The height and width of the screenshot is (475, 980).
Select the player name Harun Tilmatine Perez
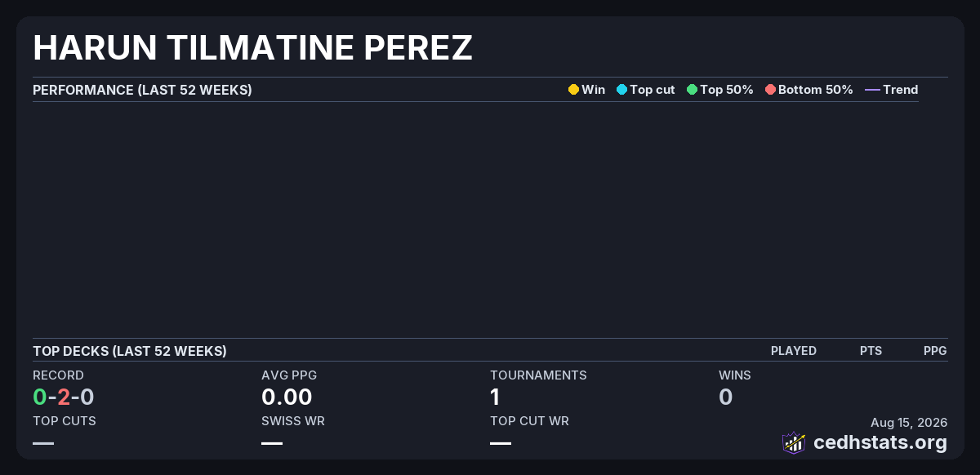(252, 48)
